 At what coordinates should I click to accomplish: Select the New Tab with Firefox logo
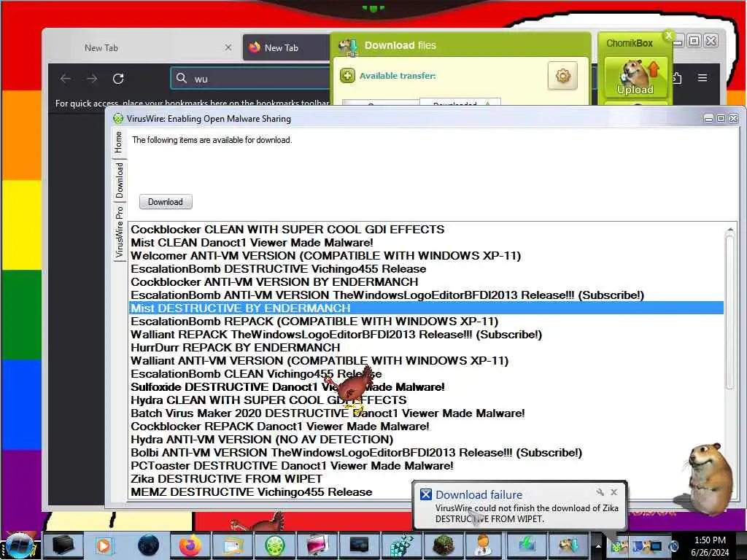(x=286, y=47)
